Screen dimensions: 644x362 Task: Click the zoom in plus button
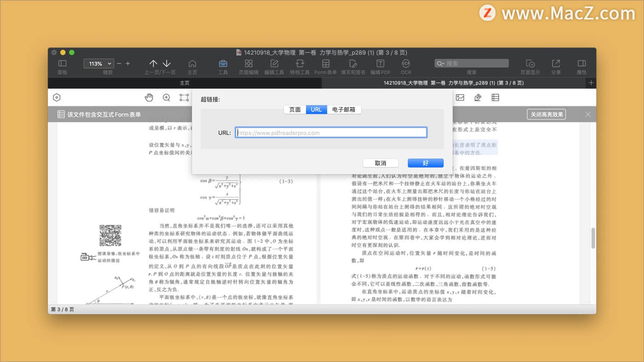[128, 63]
